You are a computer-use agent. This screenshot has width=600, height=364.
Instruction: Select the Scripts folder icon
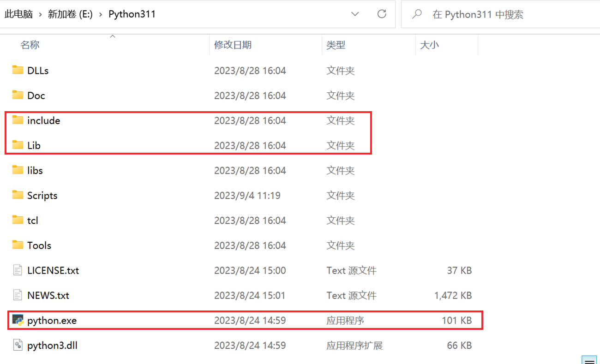(x=18, y=195)
